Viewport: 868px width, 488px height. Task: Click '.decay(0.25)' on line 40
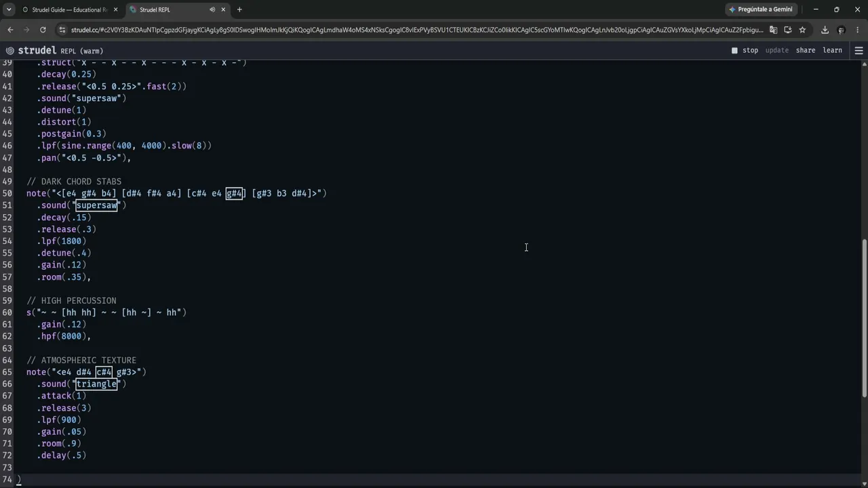point(66,75)
